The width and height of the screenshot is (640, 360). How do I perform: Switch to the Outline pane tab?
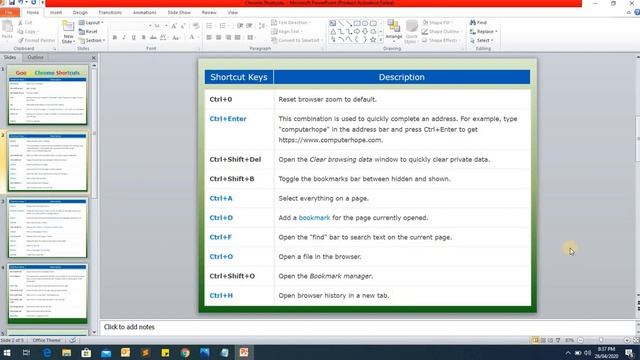[35, 58]
